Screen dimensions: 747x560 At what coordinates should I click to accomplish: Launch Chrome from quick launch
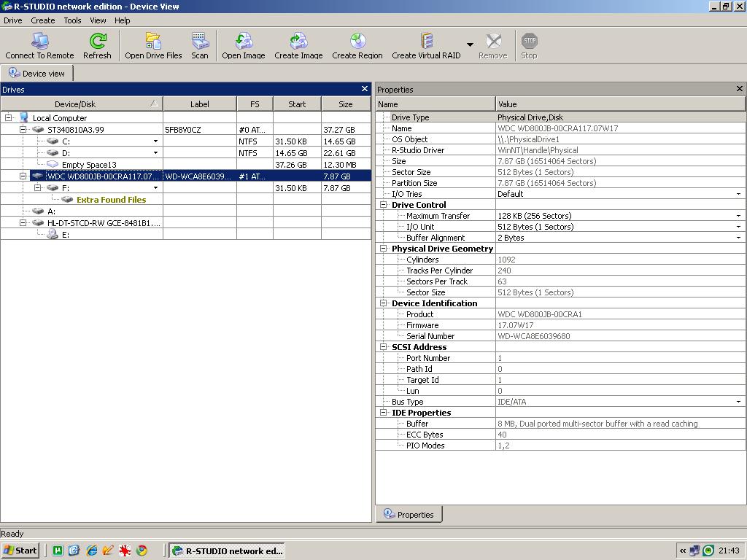[x=142, y=551]
